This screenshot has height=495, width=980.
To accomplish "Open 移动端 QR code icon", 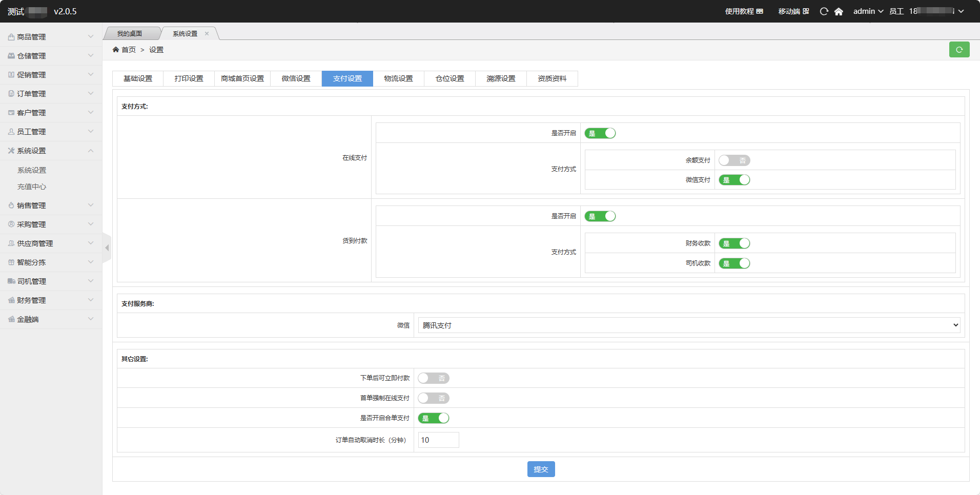I will tap(806, 11).
